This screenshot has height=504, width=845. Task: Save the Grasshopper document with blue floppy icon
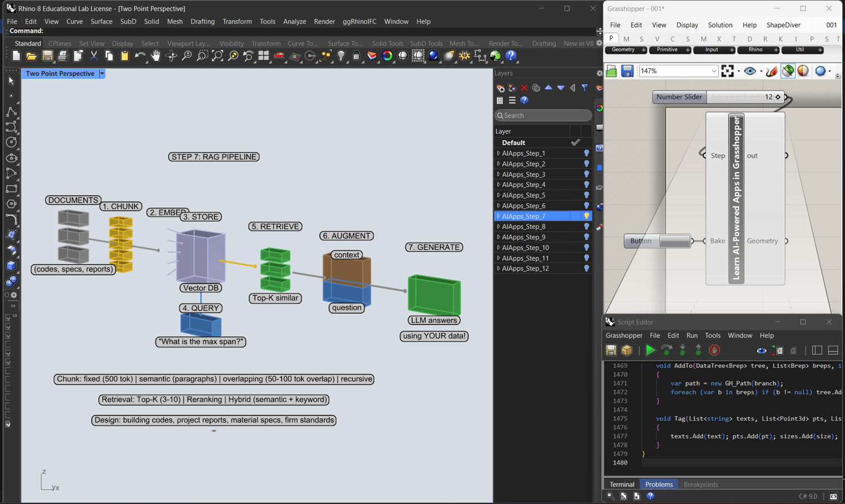pos(627,71)
